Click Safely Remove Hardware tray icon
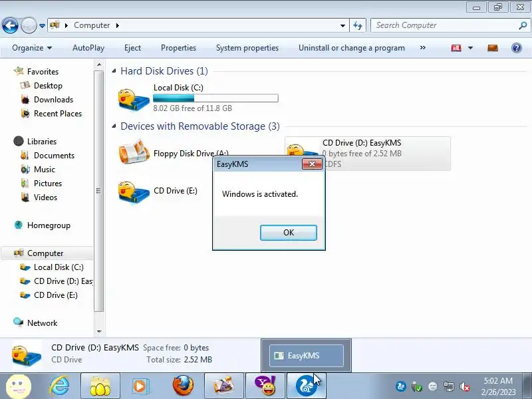Screen dimensions: 532x399 (x=417, y=386)
